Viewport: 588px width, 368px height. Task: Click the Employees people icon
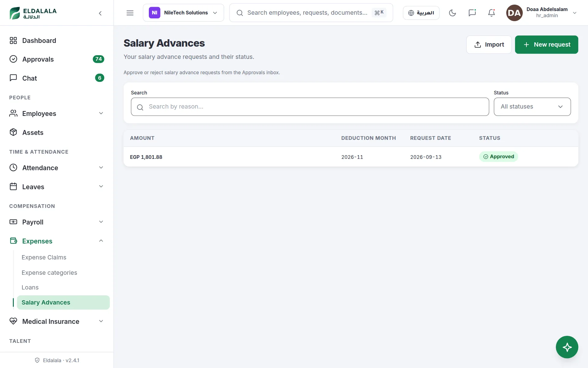point(13,113)
